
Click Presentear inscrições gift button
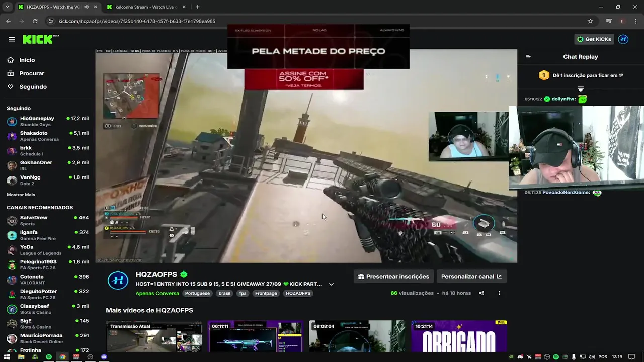(x=393, y=276)
